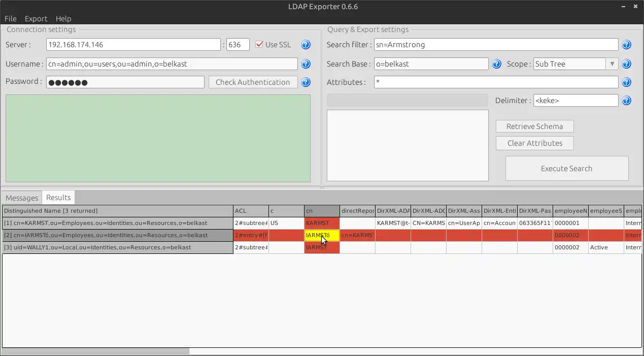Click the Search filter field
Screen dimensions: 644x356
[496, 45]
